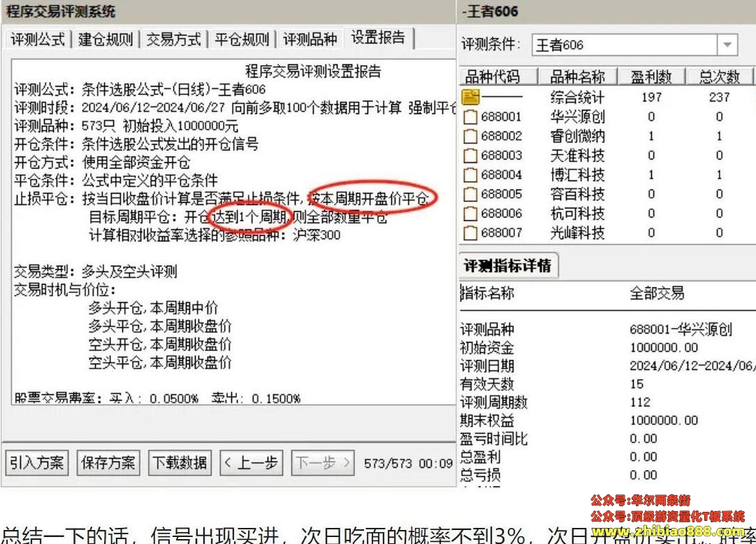Switch to the 评测公式 tab
Image resolution: width=756 pixels, height=544 pixels.
coord(38,39)
